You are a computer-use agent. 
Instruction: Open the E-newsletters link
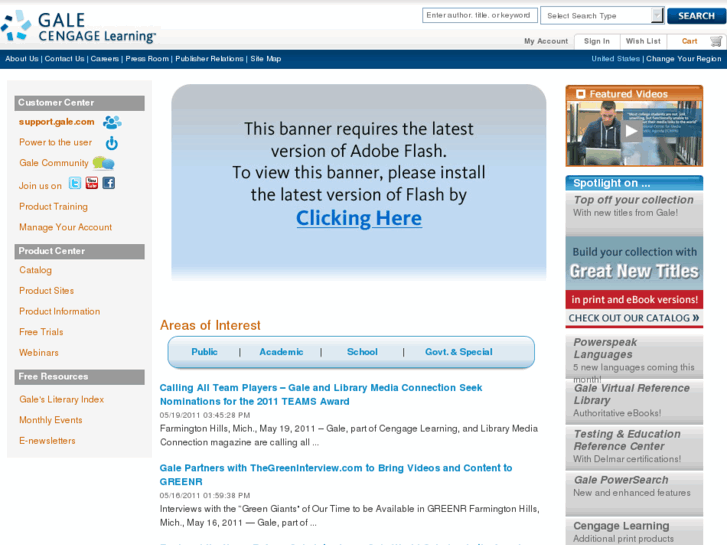[x=47, y=441]
